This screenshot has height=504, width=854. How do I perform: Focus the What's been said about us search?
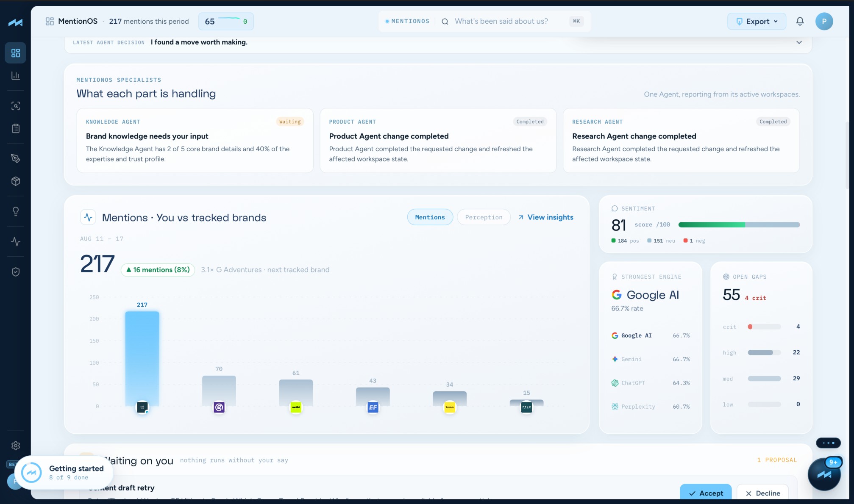(x=501, y=21)
